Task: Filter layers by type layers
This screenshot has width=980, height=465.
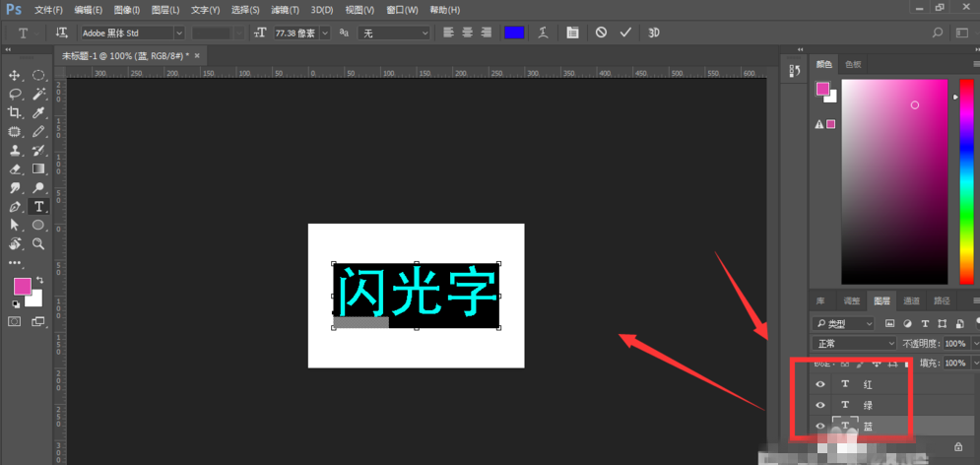Action: coord(925,323)
